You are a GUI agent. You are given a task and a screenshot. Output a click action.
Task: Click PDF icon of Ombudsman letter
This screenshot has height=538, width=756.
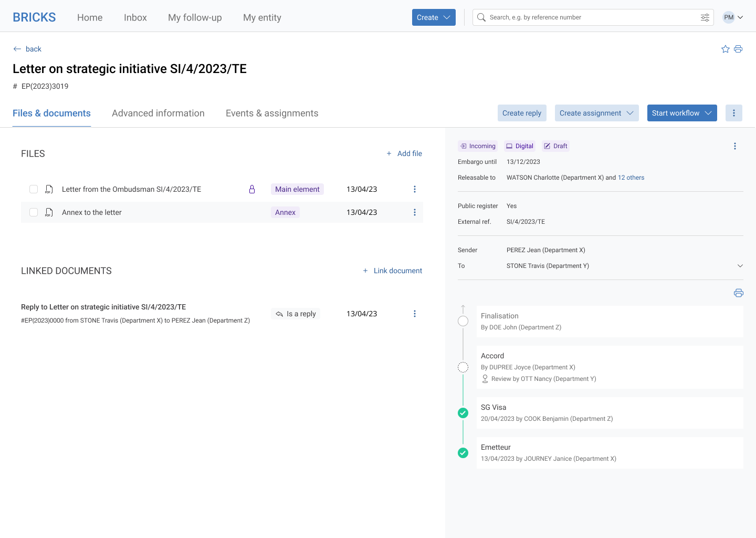[49, 189]
